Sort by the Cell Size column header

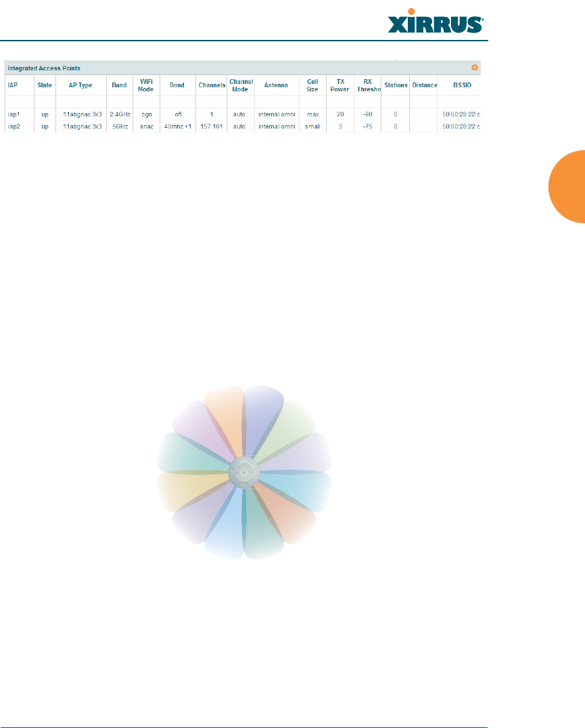[312, 85]
